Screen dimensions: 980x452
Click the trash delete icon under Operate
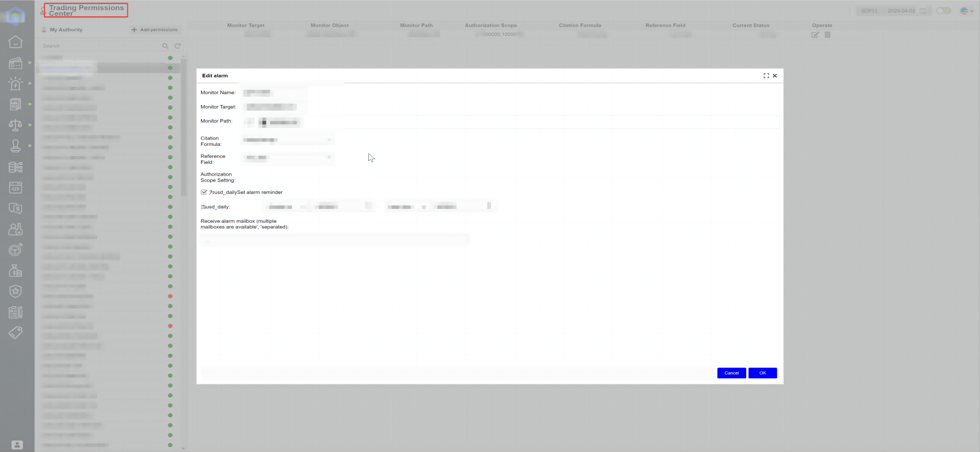click(x=828, y=35)
